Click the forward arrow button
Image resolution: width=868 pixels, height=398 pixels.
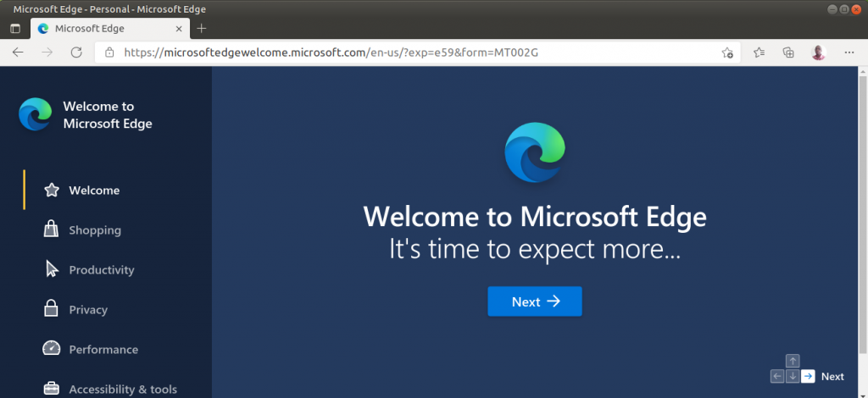click(47, 53)
